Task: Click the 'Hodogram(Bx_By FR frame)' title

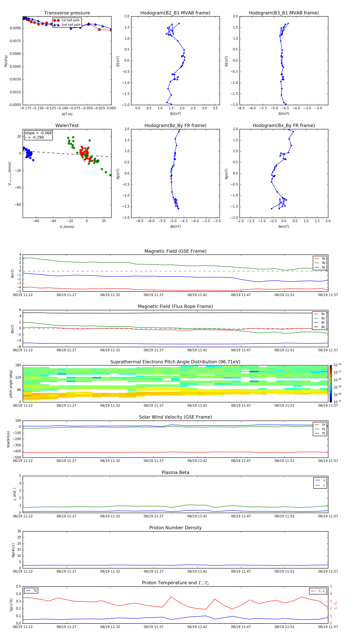Action: tap(284, 125)
